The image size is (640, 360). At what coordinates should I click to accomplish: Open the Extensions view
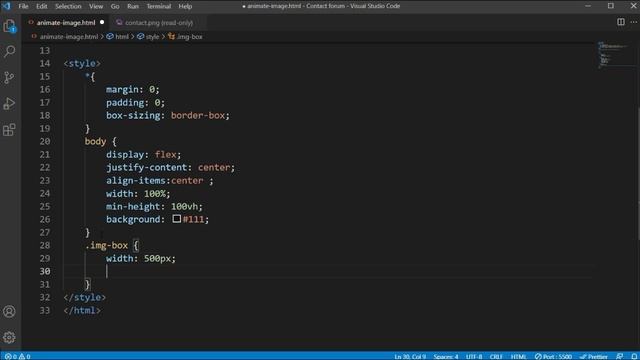pyautogui.click(x=9, y=130)
